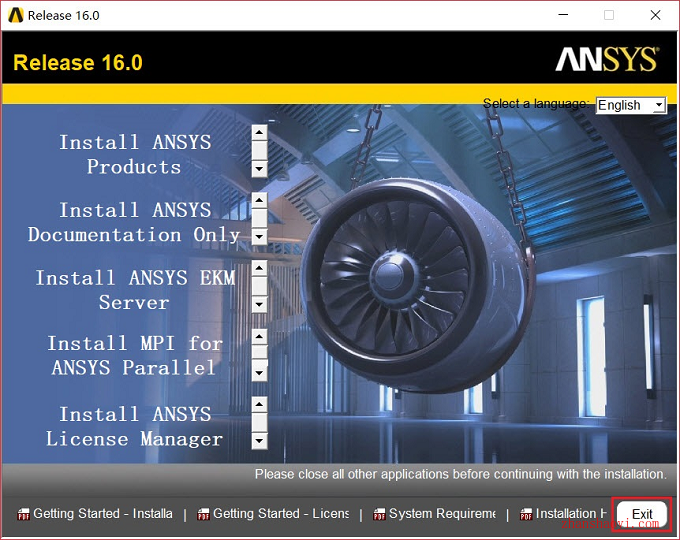Choose Install ANSYS EKM Server
This screenshot has height=540, width=680.
135,290
